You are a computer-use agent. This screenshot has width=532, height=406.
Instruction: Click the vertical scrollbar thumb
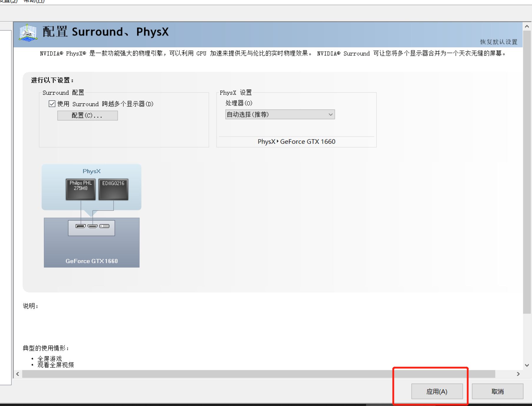527,172
